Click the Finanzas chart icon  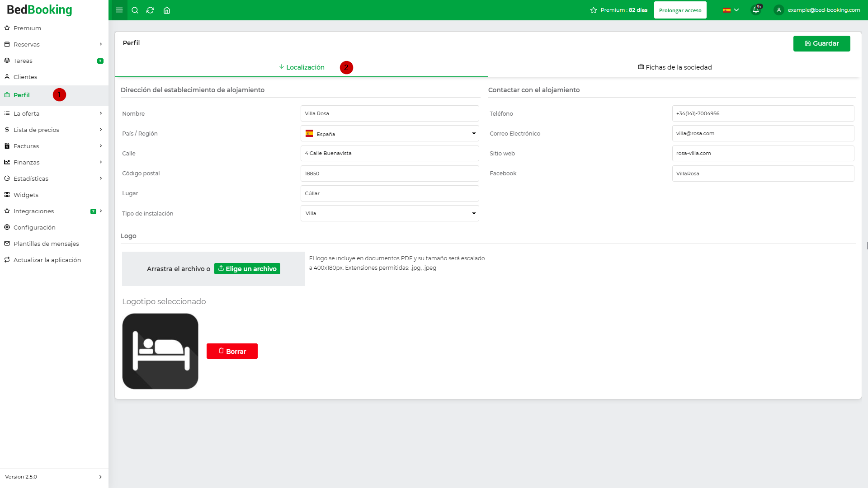(x=7, y=162)
